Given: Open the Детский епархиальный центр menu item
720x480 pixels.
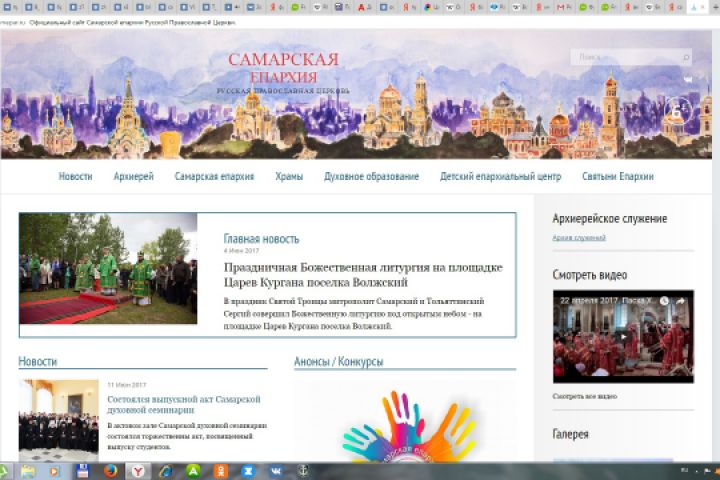Looking at the screenshot, I should [501, 176].
